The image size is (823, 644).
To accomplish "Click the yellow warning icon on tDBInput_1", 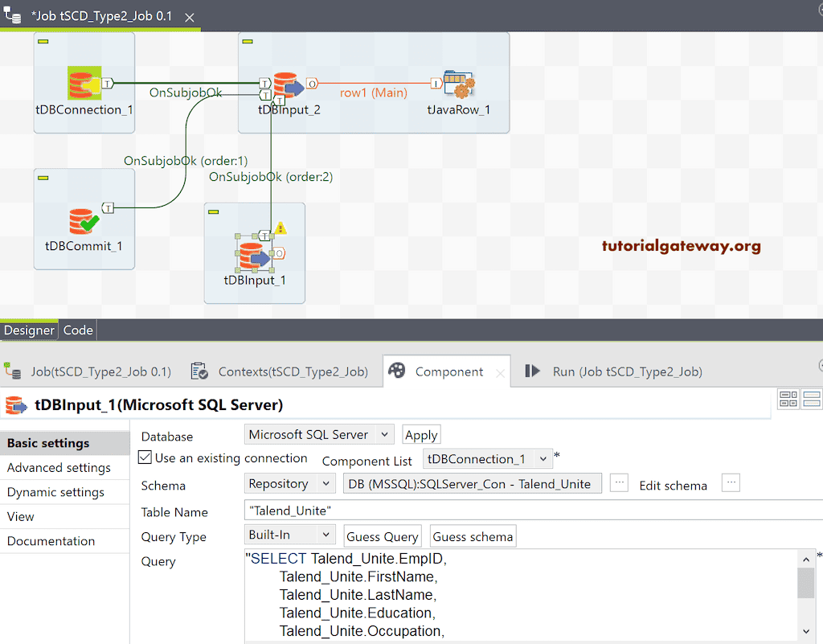I will 280,229.
